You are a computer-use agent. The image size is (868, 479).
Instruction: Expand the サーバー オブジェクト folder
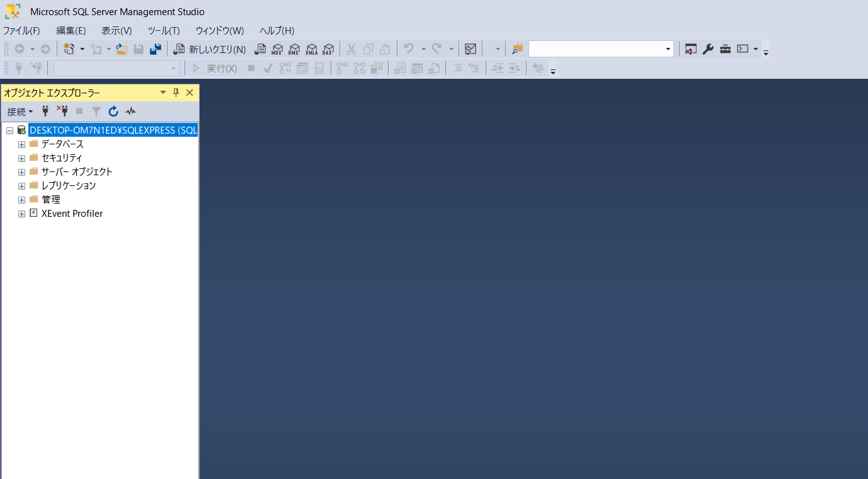click(x=21, y=172)
